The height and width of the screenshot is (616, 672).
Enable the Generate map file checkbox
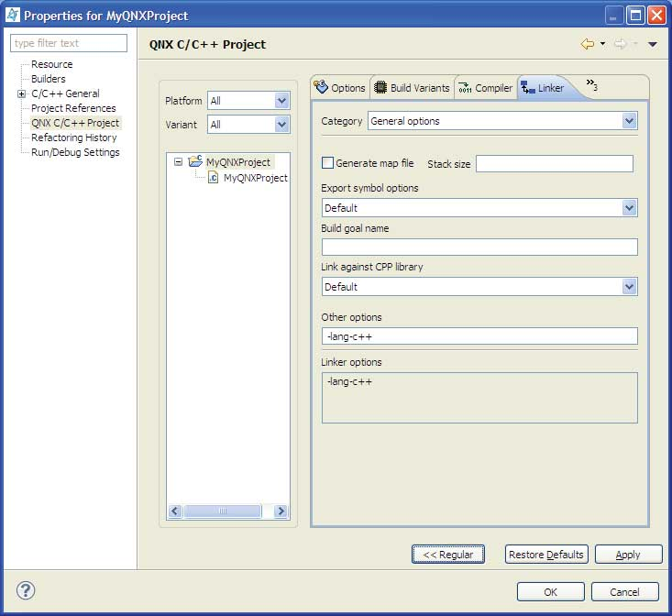[x=327, y=163]
